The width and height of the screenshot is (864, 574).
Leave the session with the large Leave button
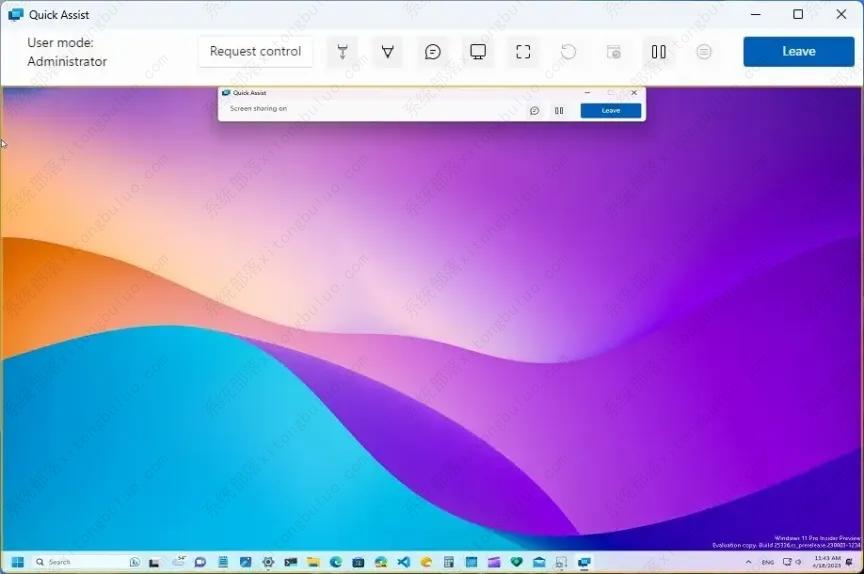coord(798,52)
